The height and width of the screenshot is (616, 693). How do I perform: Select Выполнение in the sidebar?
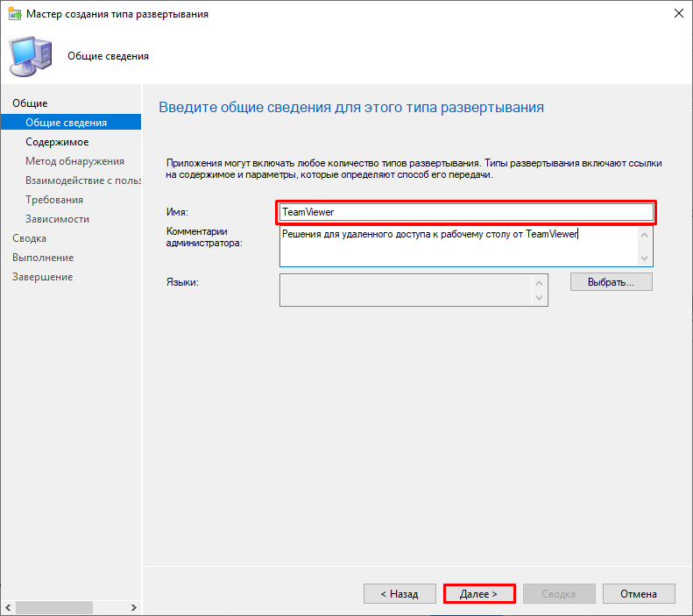[x=43, y=258]
